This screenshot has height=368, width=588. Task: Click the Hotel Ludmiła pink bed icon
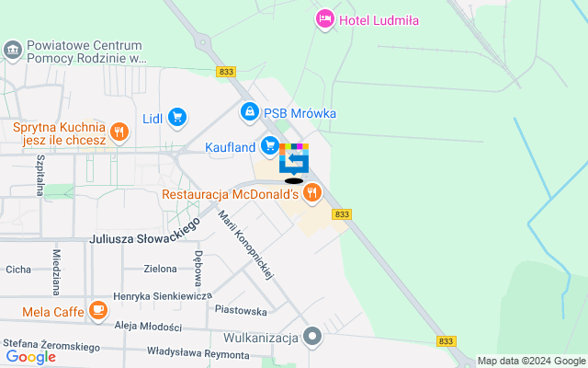point(324,19)
